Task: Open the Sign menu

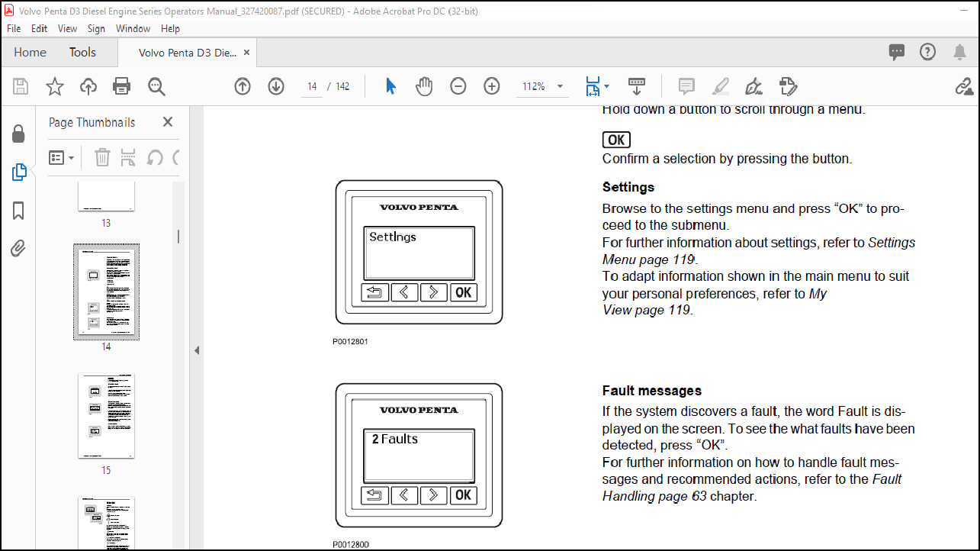Action: tap(96, 28)
